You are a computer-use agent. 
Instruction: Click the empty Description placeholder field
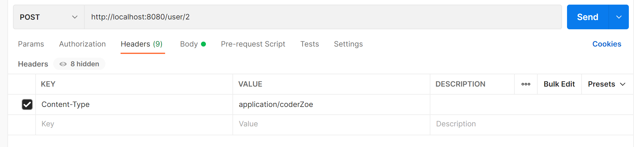[532, 124]
